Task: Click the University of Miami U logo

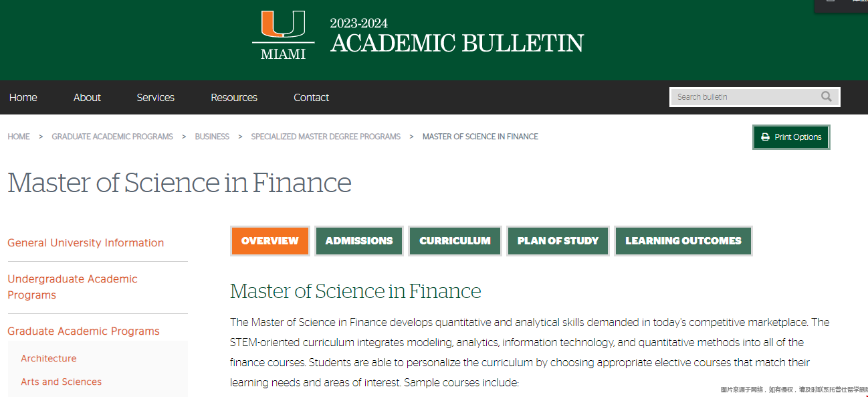Action: coord(283,35)
